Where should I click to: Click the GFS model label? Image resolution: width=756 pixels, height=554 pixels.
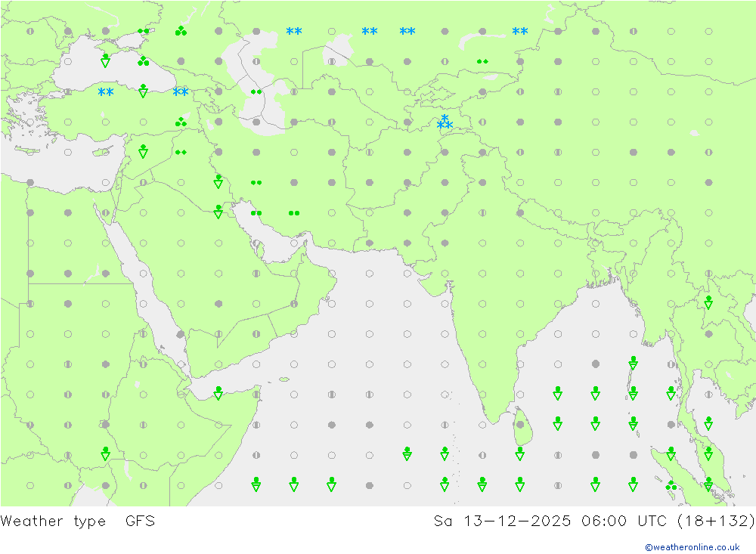(x=140, y=522)
